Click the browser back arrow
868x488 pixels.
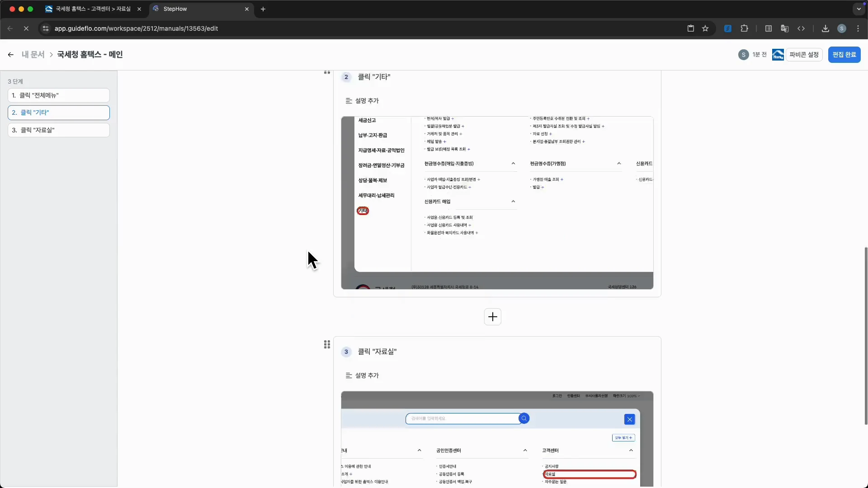pyautogui.click(x=10, y=28)
